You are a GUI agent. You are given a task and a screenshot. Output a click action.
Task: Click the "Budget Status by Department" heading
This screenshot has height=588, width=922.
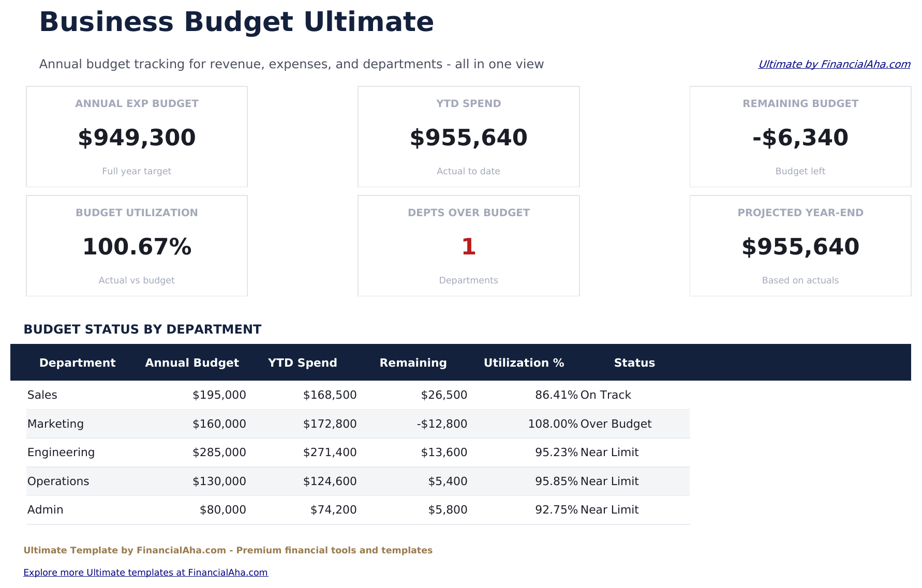coord(143,329)
